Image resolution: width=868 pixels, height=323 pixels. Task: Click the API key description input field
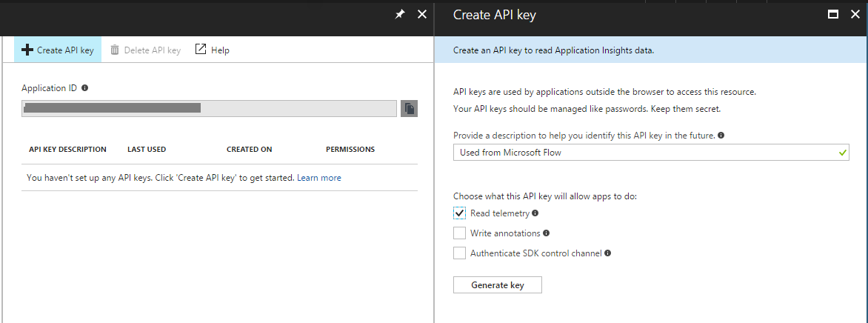[x=644, y=153]
